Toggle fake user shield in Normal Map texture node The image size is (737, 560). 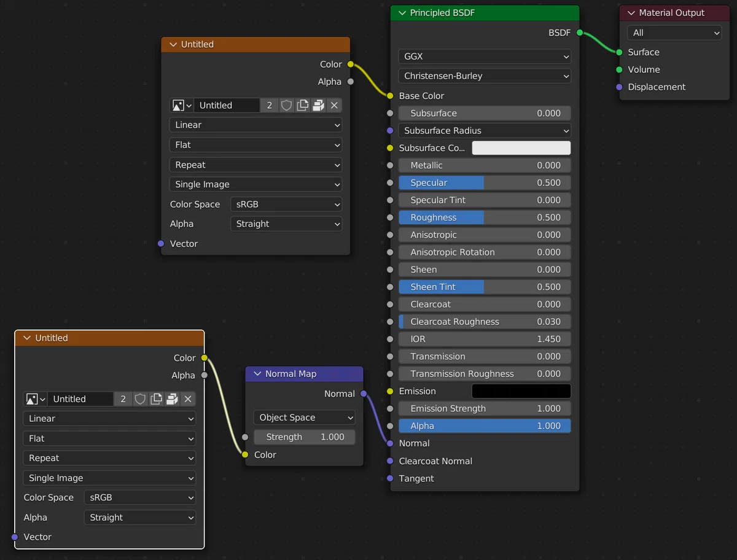[141, 399]
